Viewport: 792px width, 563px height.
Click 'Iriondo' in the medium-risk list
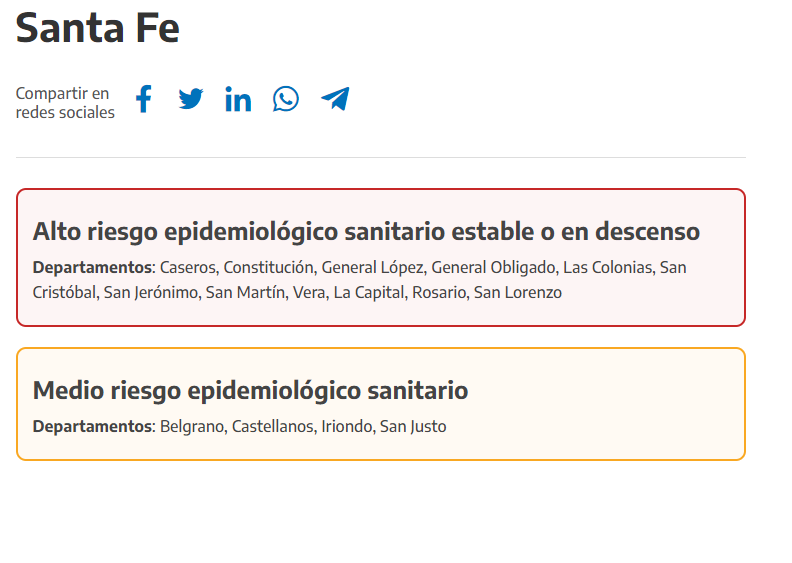(347, 426)
